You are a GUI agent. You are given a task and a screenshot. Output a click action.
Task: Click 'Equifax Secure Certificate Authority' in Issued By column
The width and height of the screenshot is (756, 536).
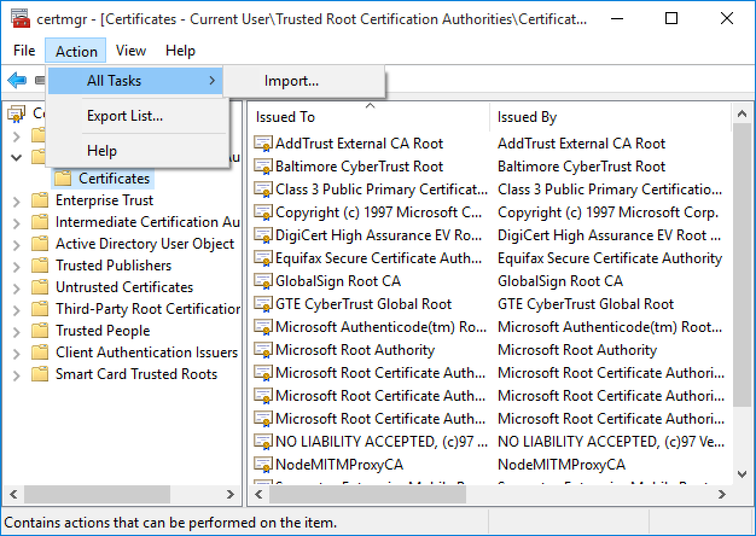(610, 258)
